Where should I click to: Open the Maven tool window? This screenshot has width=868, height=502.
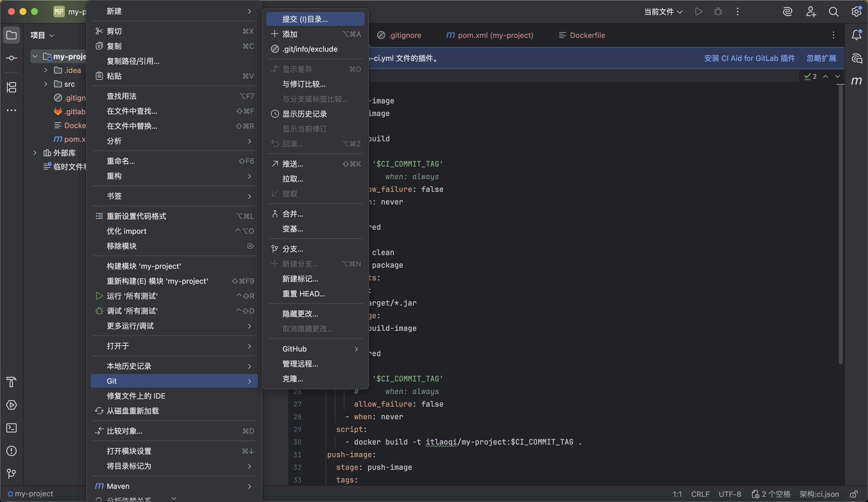(x=856, y=81)
